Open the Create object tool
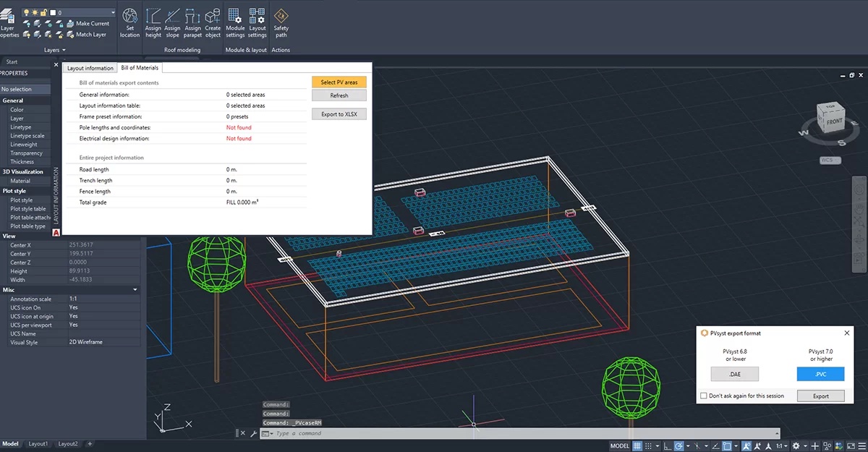The width and height of the screenshot is (868, 452). click(x=212, y=24)
